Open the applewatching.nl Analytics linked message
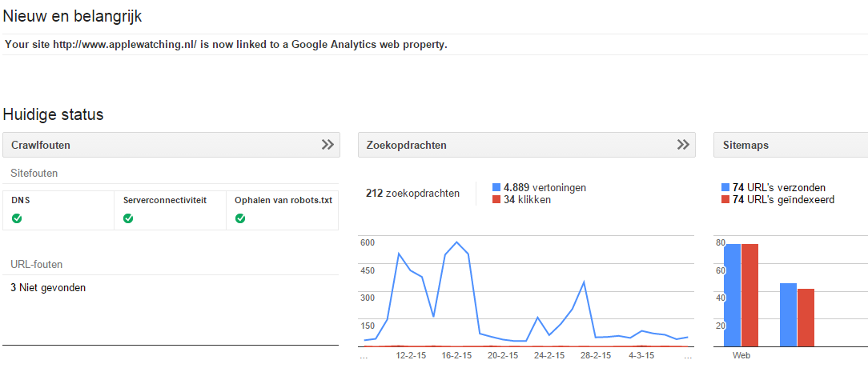Image resolution: width=868 pixels, height=368 pixels. (x=226, y=45)
